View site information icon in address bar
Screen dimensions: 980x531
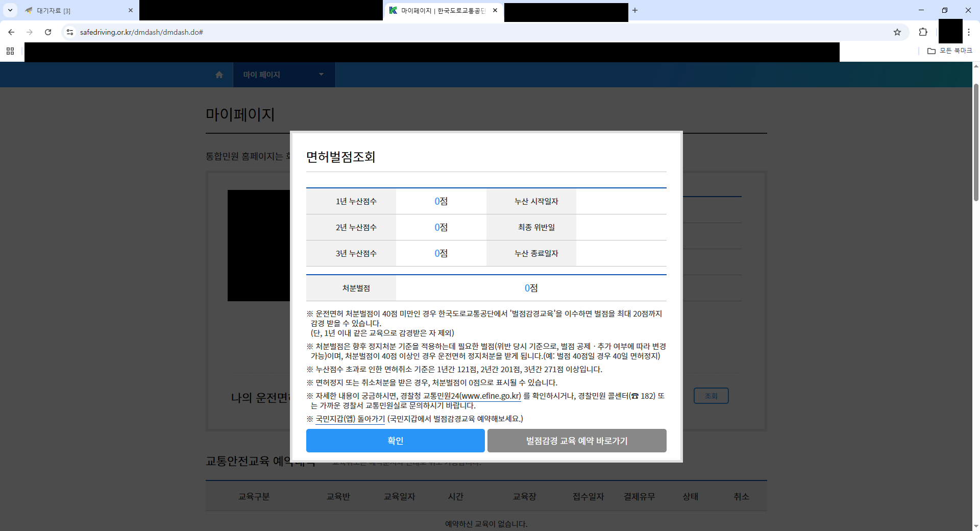[x=70, y=32]
